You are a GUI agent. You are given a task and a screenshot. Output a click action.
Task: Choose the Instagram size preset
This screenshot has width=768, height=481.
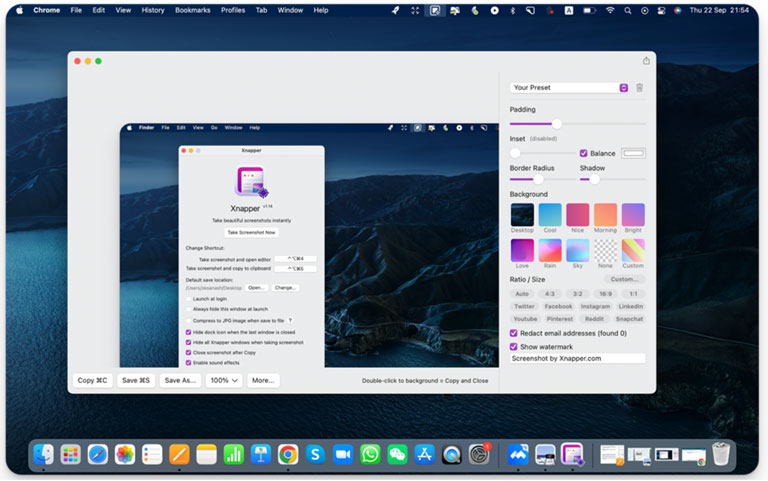595,307
